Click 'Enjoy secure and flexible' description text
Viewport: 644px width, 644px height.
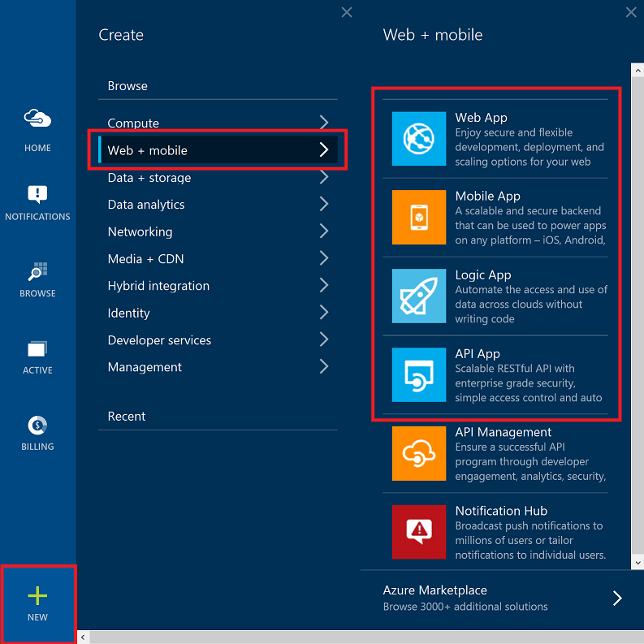[x=514, y=132]
